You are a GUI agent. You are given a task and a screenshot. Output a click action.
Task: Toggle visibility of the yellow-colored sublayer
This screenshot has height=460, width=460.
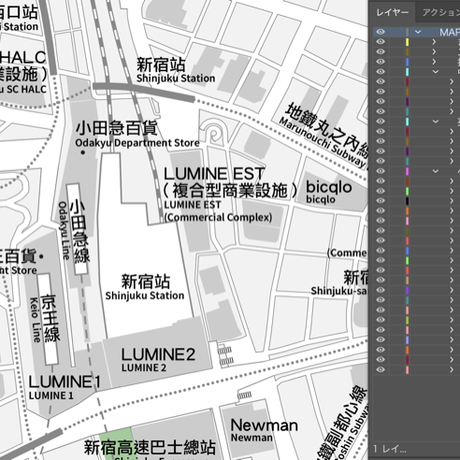[x=380, y=42]
